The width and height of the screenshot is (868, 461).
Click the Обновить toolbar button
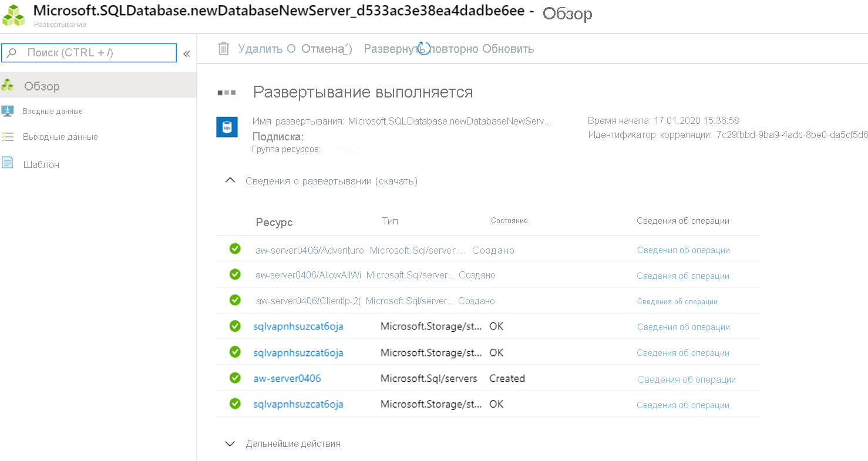[508, 49]
